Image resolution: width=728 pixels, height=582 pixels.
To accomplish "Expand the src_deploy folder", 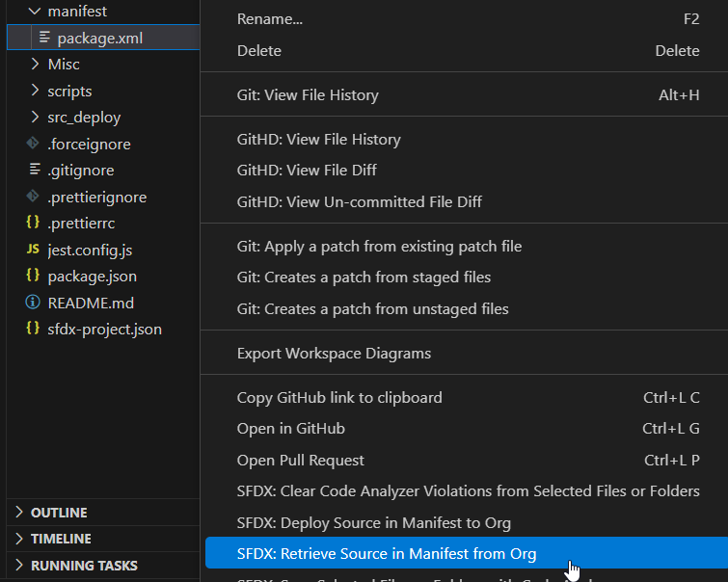I will [35, 118].
